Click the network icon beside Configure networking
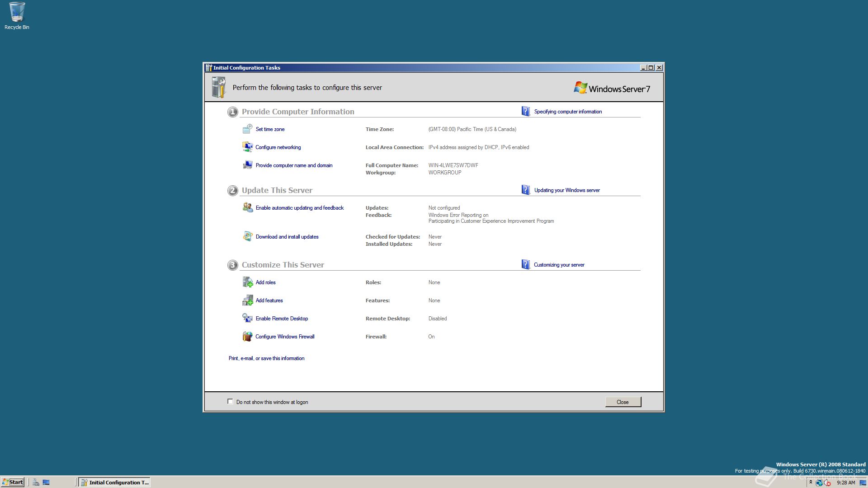 pyautogui.click(x=247, y=147)
